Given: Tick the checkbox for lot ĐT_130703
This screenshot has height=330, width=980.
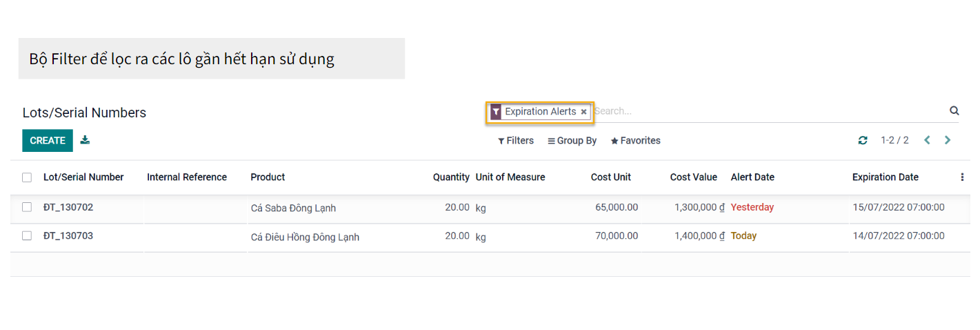Looking at the screenshot, I should 27,236.
